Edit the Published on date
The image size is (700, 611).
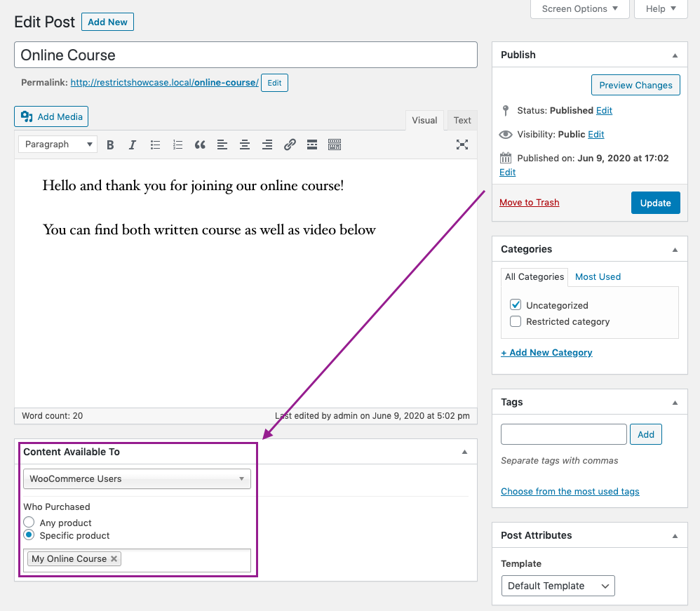(x=508, y=173)
